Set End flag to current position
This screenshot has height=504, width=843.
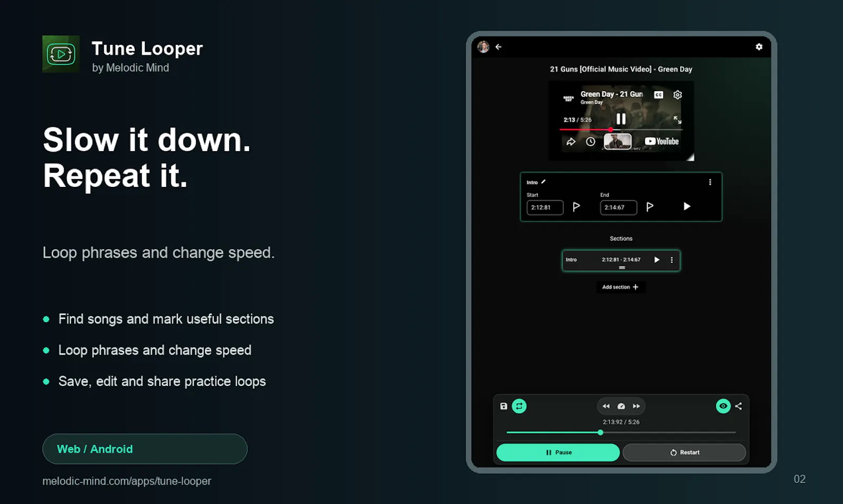[650, 207]
